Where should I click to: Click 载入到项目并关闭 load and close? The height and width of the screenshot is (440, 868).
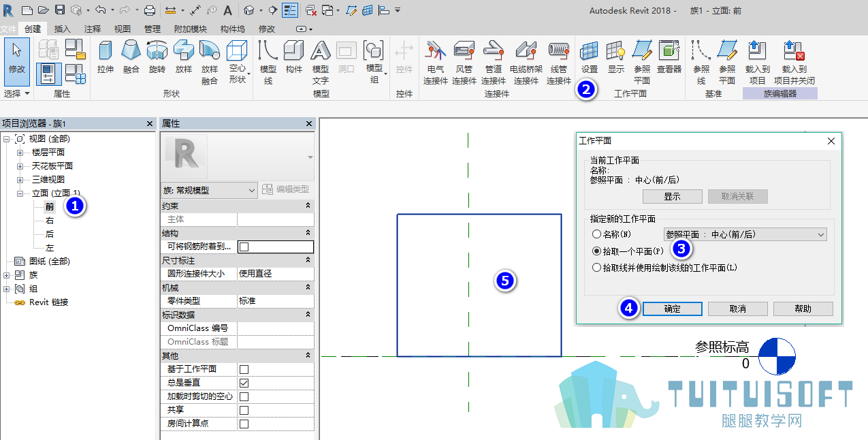coord(794,62)
